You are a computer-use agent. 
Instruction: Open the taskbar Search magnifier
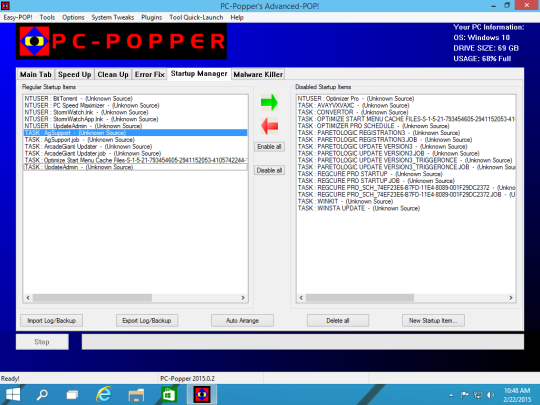pos(42,395)
